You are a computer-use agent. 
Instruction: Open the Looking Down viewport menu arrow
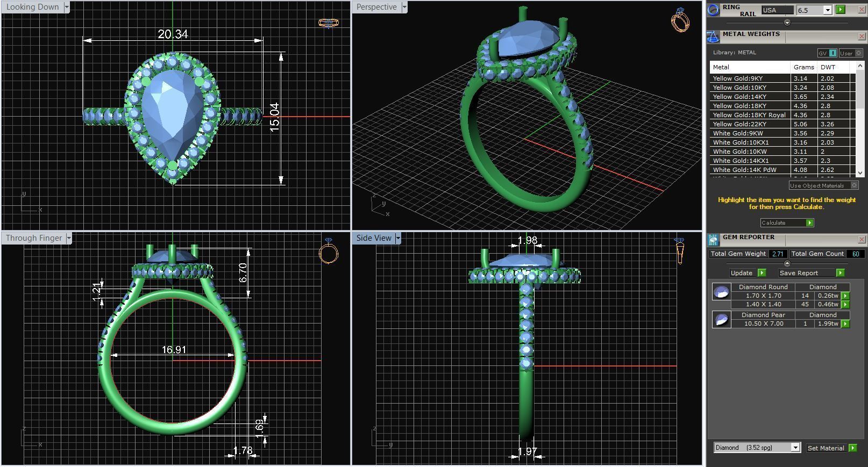[x=67, y=7]
